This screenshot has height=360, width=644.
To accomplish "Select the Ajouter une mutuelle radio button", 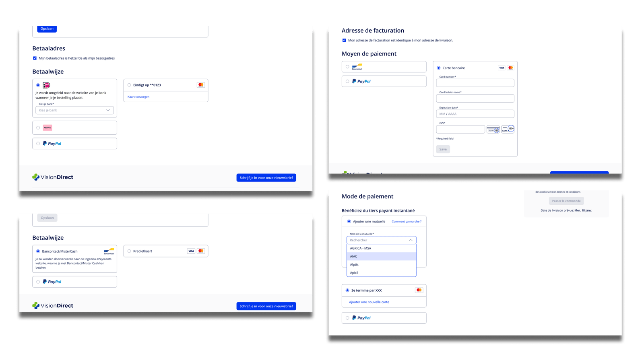I will pos(349,222).
